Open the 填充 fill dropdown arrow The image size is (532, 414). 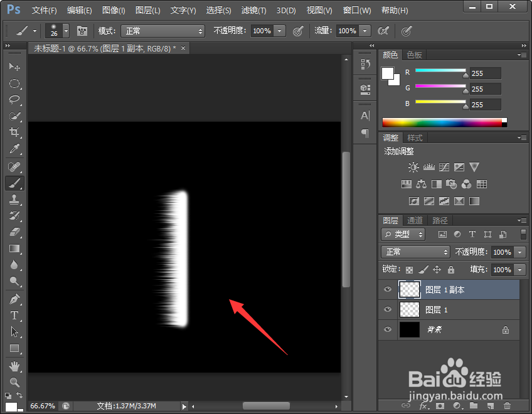click(520, 270)
